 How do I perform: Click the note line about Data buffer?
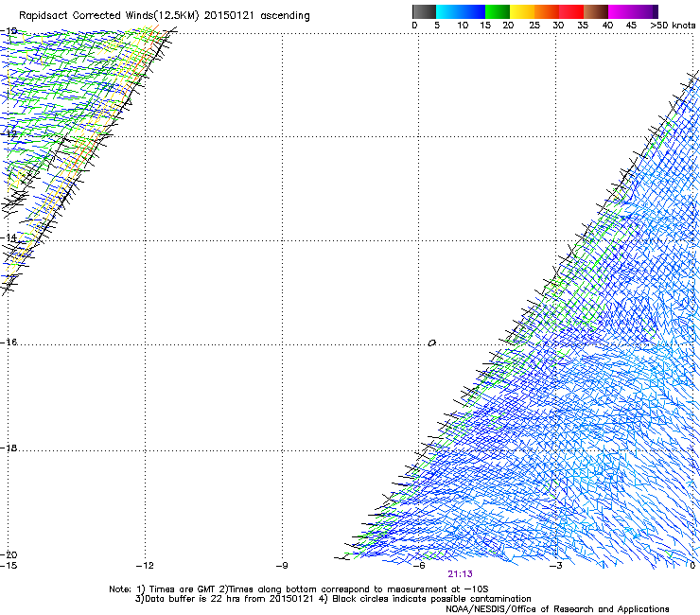pos(333,599)
